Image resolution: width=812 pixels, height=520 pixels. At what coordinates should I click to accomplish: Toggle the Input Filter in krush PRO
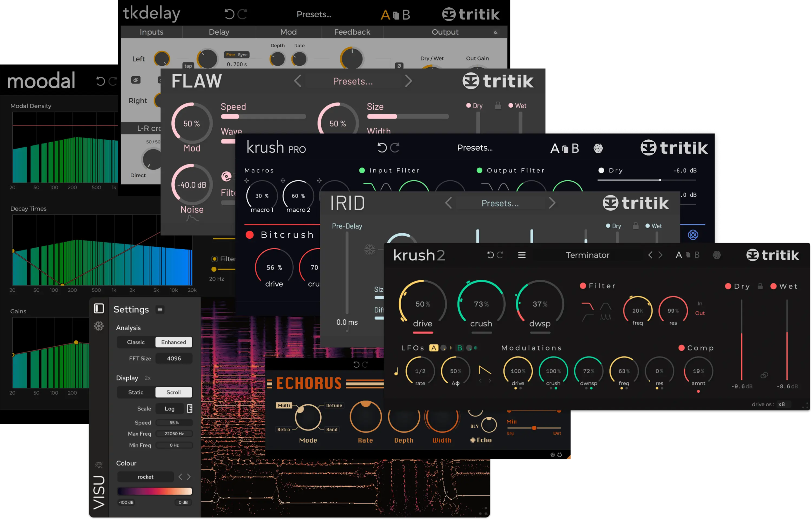pyautogui.click(x=362, y=170)
